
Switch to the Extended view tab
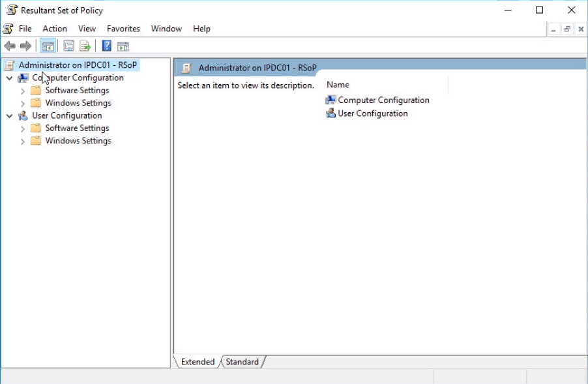point(198,362)
